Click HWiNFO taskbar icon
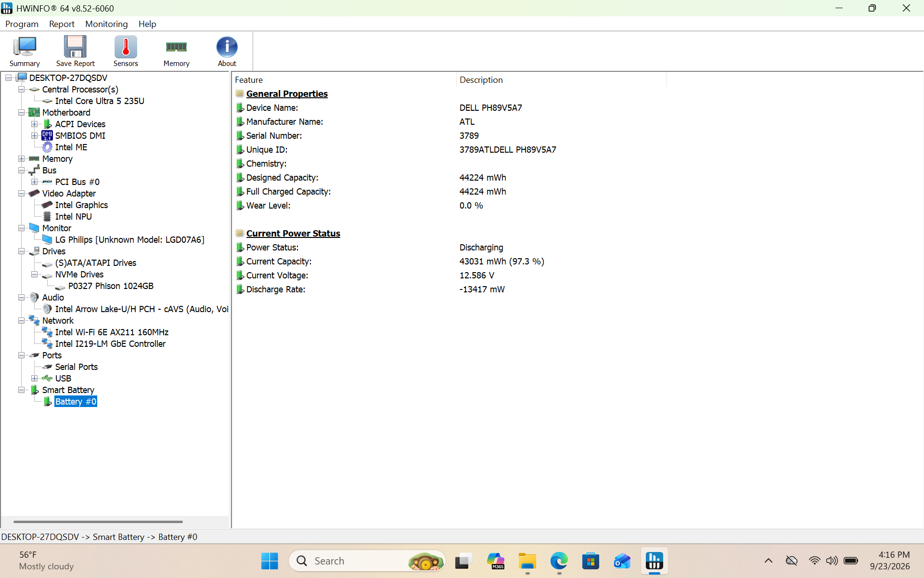924x578 pixels. (x=654, y=561)
